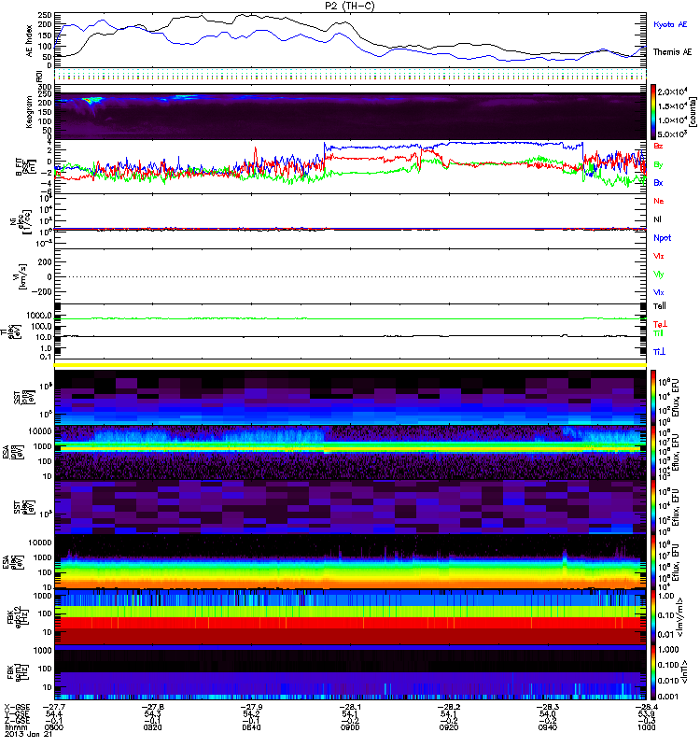Click the green "Viy" velocity legend label
This screenshot has height=747, width=700.
[x=659, y=275]
